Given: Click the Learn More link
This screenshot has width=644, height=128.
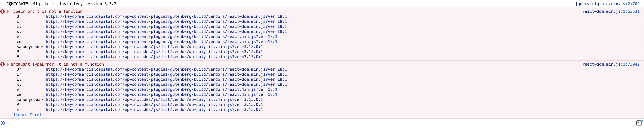Looking at the screenshot, I should point(27,115).
